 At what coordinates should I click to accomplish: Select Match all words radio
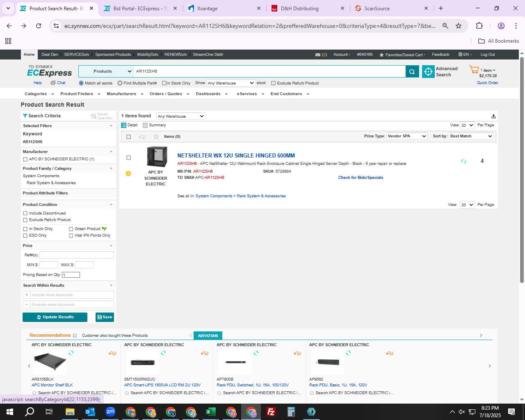coord(81,83)
